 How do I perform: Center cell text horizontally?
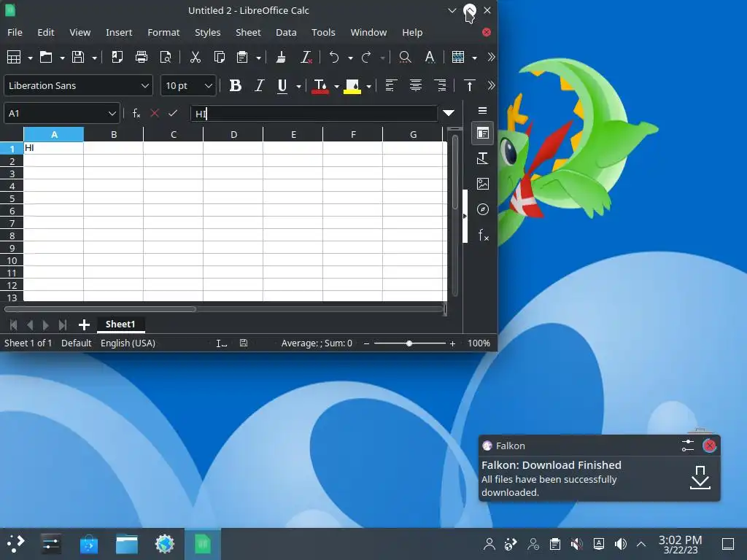click(415, 86)
